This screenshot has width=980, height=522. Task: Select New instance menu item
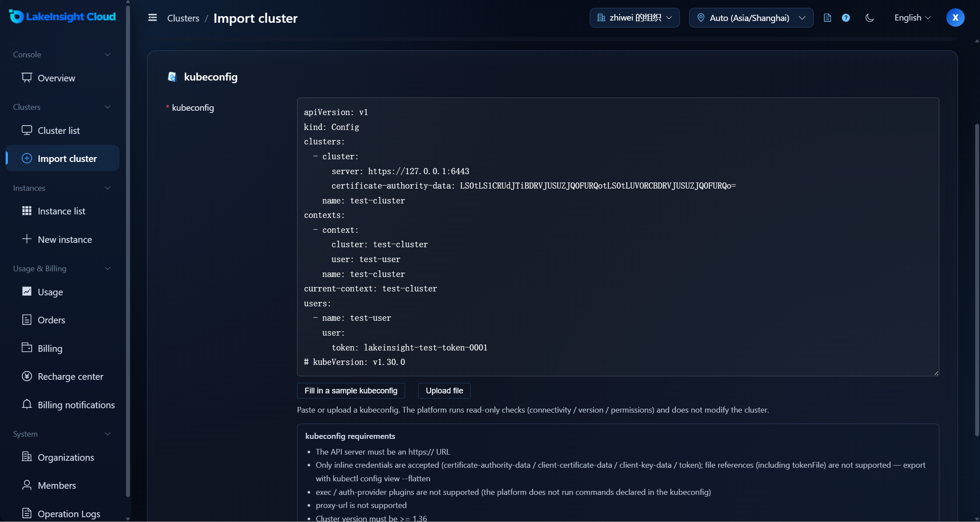(x=62, y=239)
